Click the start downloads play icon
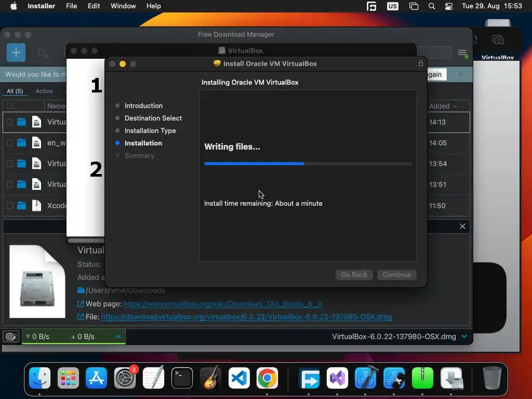532x399 pixels. [43, 54]
